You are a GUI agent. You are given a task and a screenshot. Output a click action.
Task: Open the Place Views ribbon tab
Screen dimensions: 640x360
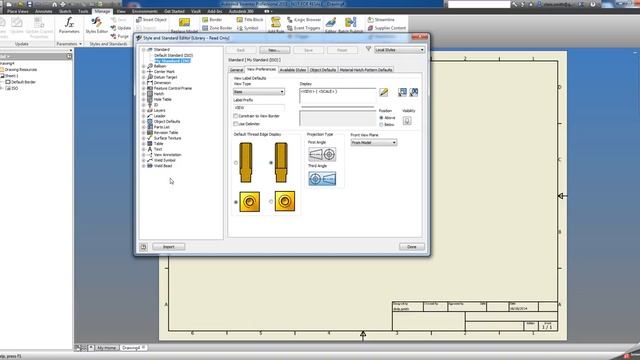[18, 11]
